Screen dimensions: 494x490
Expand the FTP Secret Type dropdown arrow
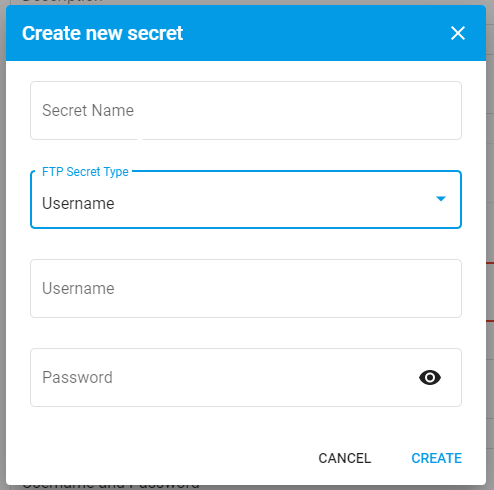tap(441, 199)
